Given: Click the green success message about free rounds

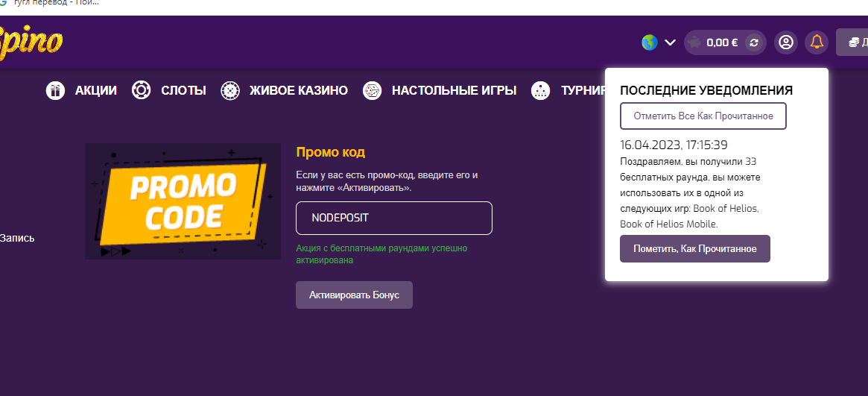Looking at the screenshot, I should (x=381, y=254).
